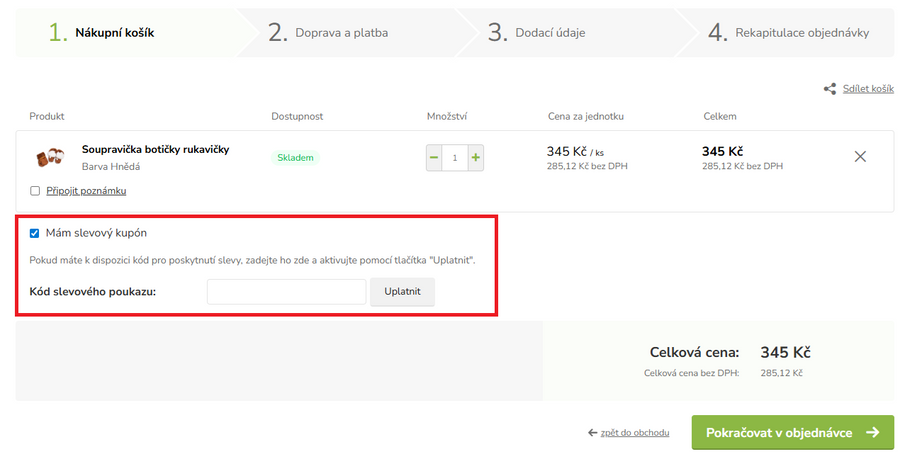The image size is (900, 456).
Task: Enable the Připojit poznámku checkbox
Action: coord(35,191)
